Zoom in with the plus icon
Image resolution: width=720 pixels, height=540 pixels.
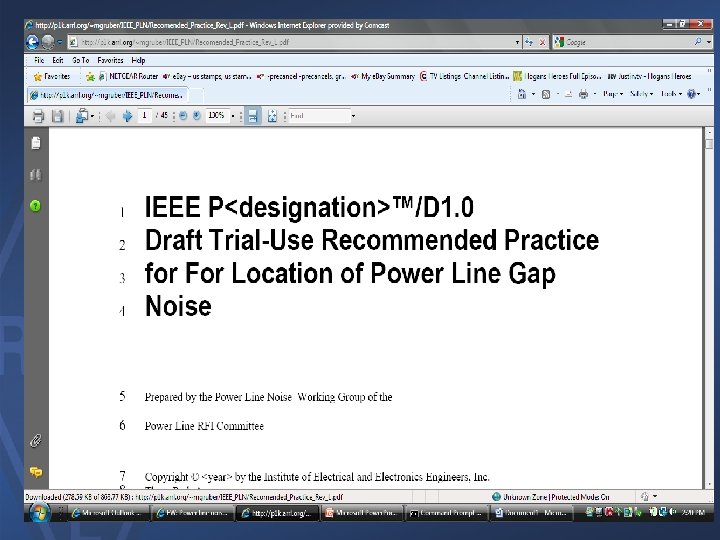(x=197, y=116)
